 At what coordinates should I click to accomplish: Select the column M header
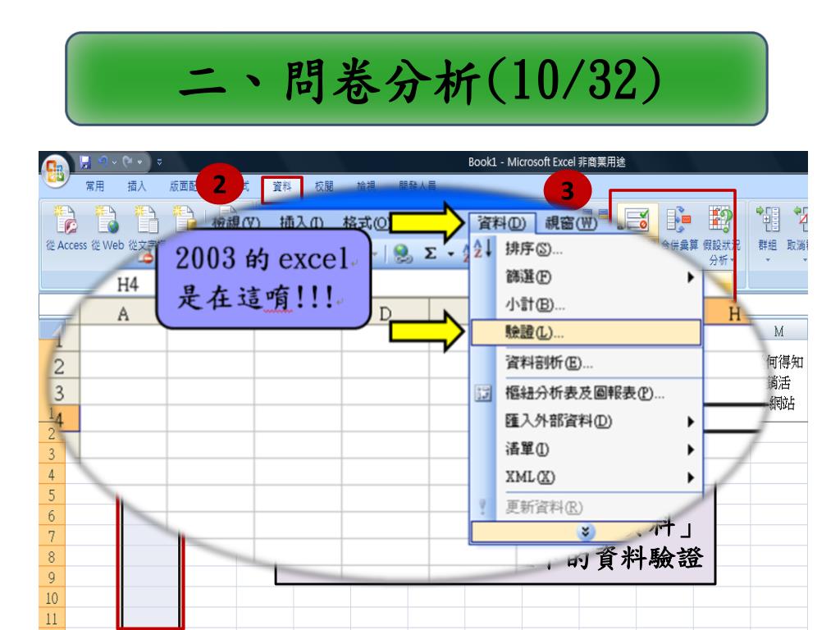coord(778,331)
